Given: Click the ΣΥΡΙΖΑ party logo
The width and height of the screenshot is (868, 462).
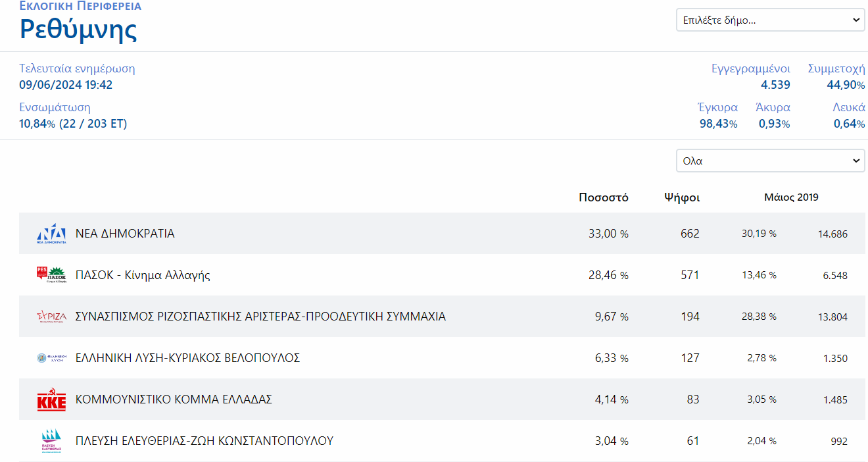Looking at the screenshot, I should click(x=51, y=317).
